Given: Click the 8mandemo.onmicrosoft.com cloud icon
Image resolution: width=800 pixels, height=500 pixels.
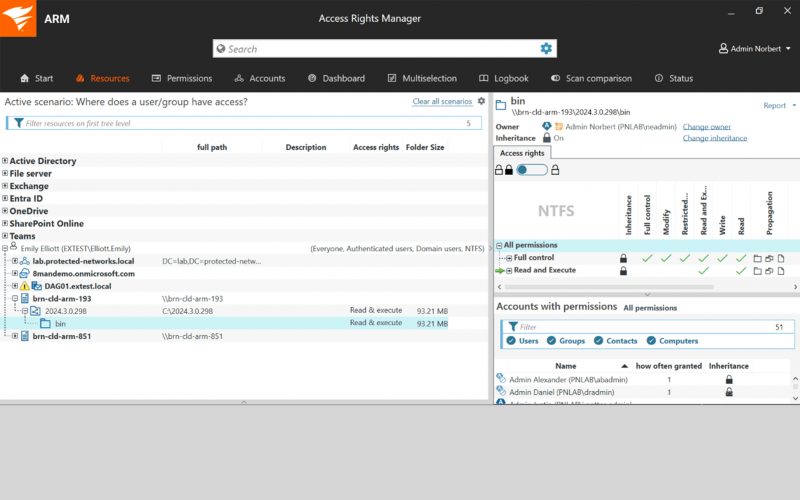Looking at the screenshot, I should coord(24,273).
